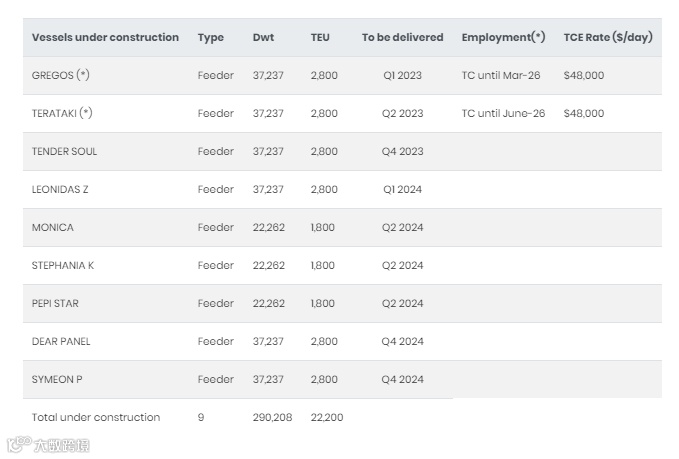Click the "To be delivered" column header
679x459 pixels.
(x=402, y=38)
